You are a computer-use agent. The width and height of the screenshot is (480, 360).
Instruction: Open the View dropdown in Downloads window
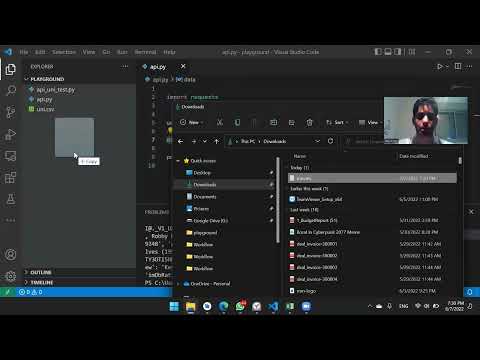(370, 122)
